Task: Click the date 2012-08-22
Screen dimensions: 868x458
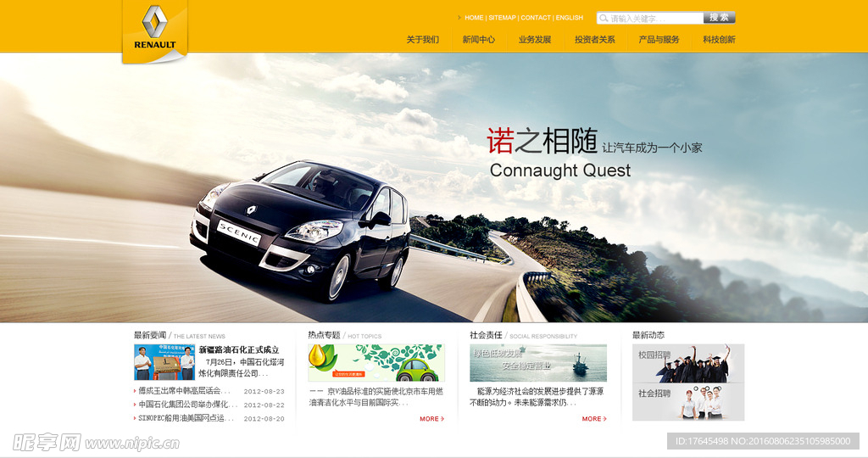Action: 264,405
